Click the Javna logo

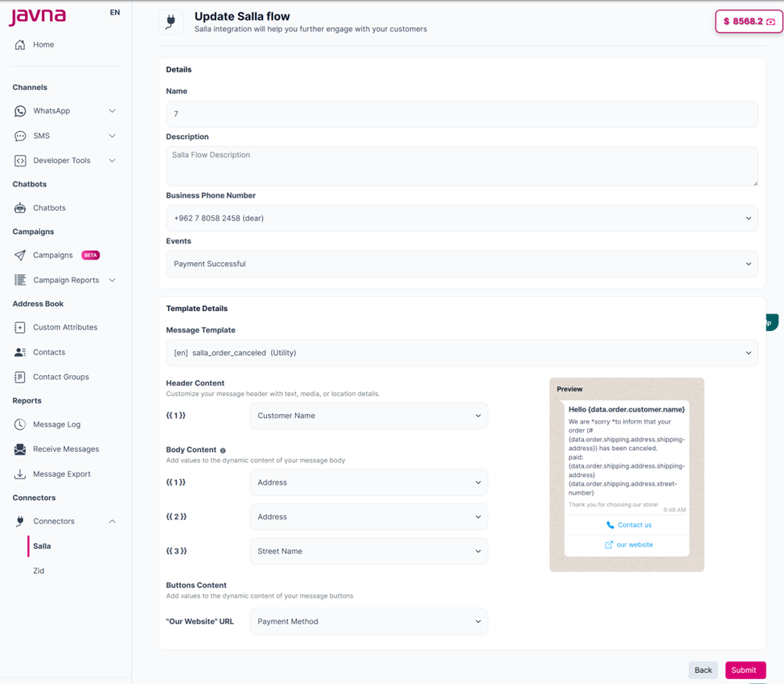pyautogui.click(x=37, y=16)
